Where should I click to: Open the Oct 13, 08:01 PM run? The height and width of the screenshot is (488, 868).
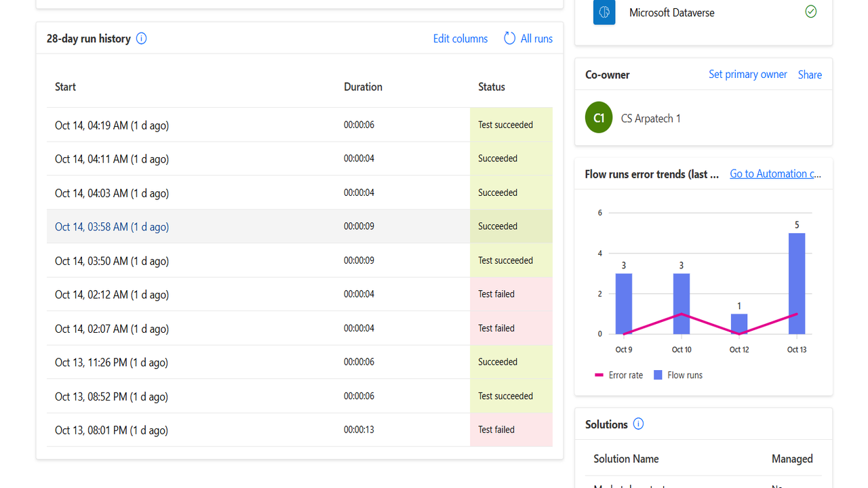[x=111, y=430]
